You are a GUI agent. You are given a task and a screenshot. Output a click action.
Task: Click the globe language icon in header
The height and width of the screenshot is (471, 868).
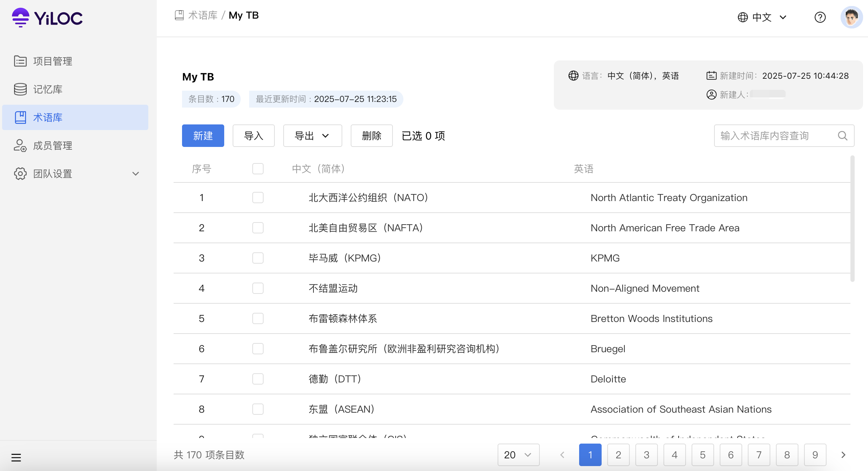point(743,17)
